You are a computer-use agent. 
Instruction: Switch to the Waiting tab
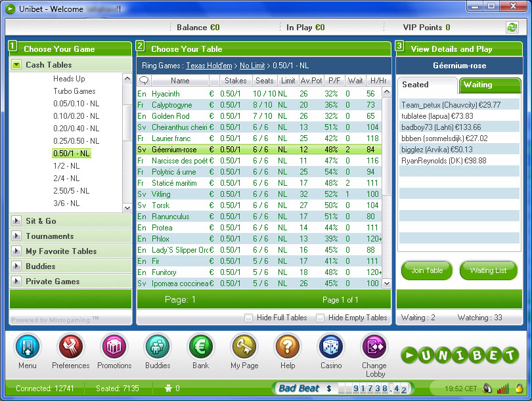coord(490,85)
